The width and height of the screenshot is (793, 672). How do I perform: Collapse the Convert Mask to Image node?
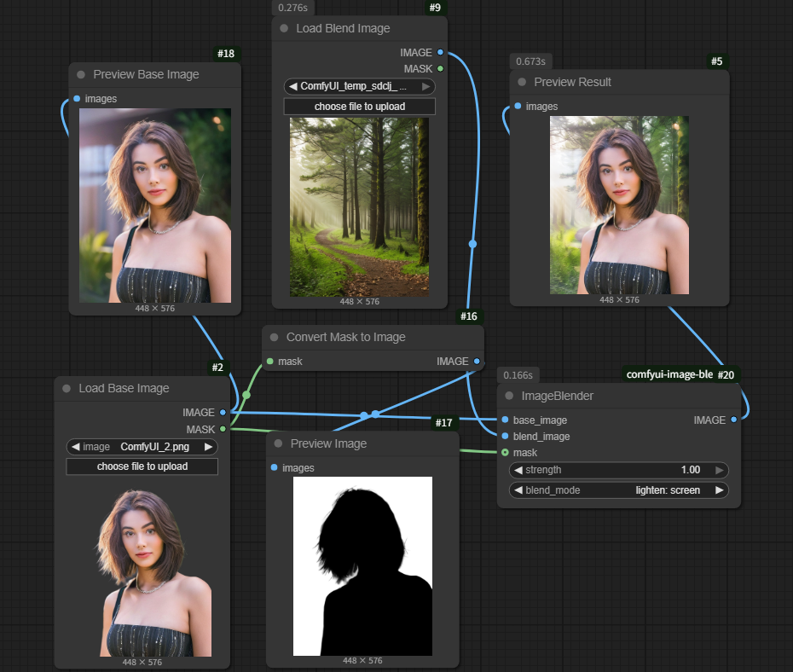coord(274,338)
